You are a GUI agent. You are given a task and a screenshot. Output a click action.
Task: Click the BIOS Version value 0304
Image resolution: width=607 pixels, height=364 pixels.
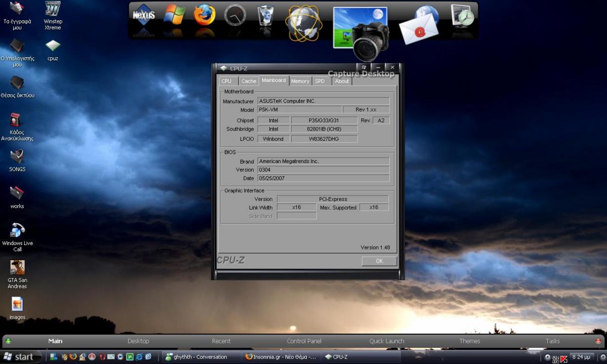pos(323,170)
